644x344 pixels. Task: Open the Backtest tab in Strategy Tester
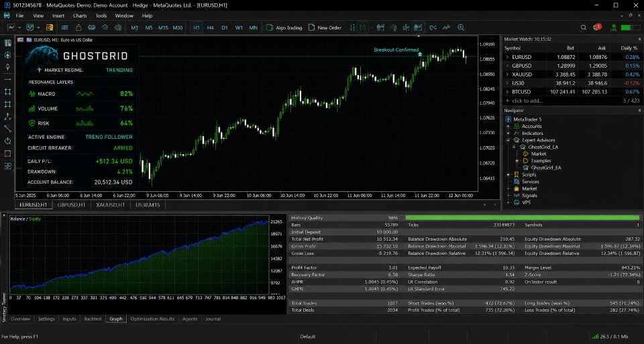click(93, 319)
